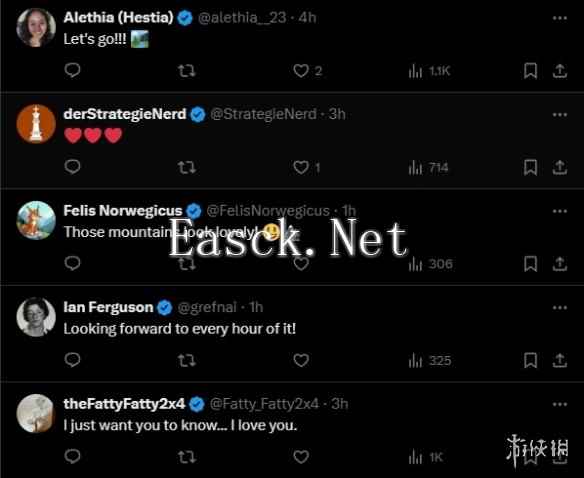Share Ian Ferguson's tweet
584x478 pixels.
coord(559,360)
